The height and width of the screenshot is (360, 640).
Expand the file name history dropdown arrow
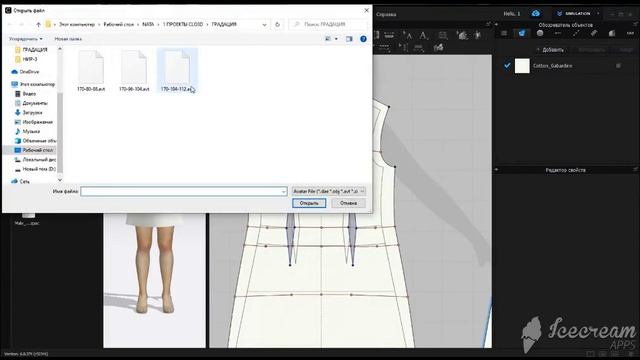click(x=284, y=191)
